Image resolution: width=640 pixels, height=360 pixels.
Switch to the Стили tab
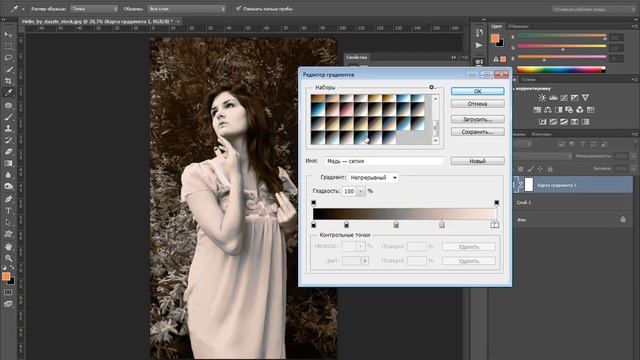[528, 80]
